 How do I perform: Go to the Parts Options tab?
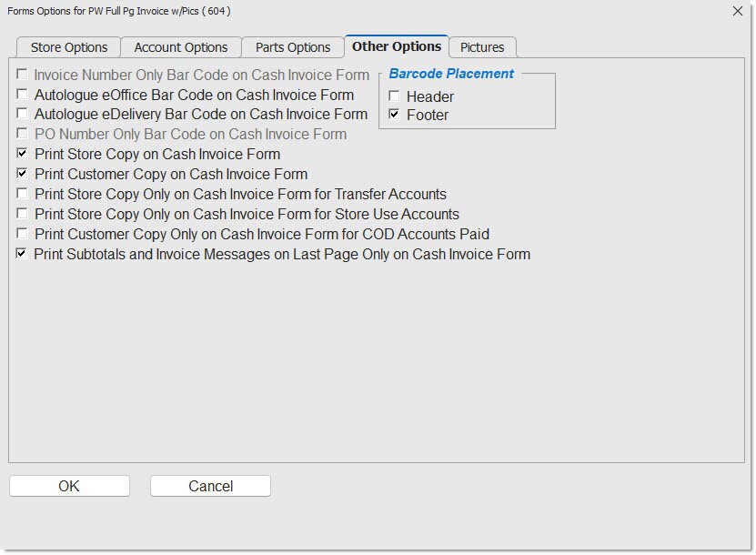click(x=293, y=47)
